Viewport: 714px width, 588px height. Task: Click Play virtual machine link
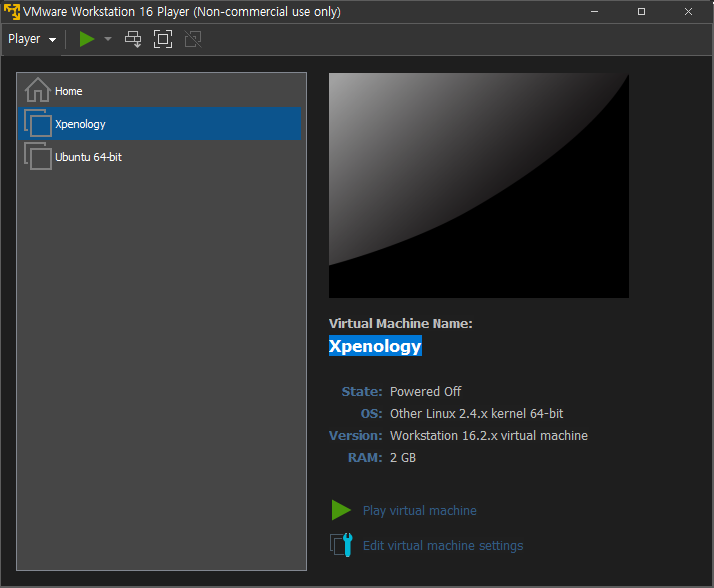[419, 511]
